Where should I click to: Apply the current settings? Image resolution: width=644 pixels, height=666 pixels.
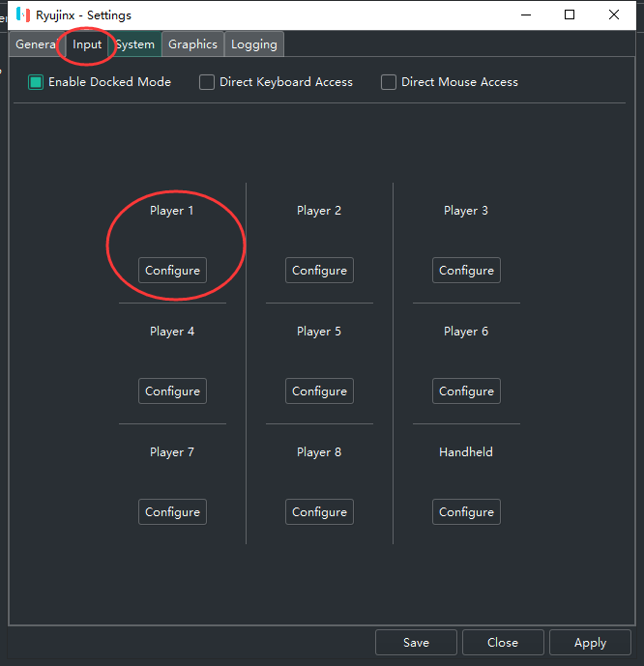click(x=590, y=643)
